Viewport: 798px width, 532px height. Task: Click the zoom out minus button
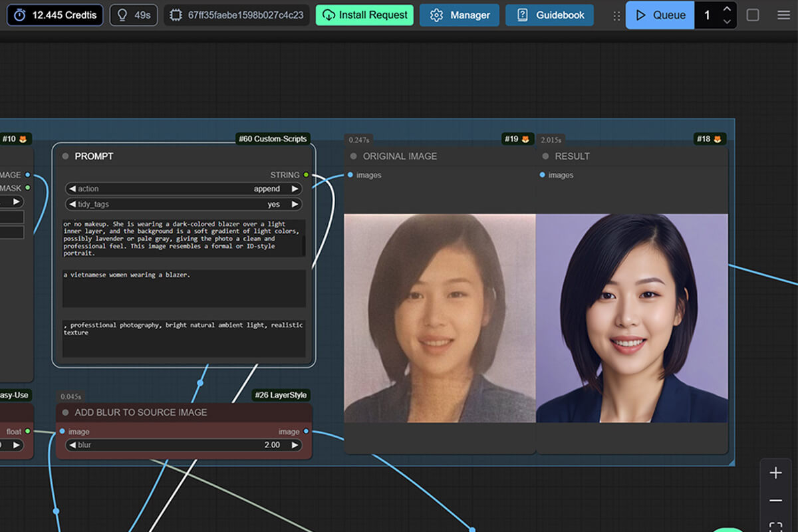pos(775,500)
